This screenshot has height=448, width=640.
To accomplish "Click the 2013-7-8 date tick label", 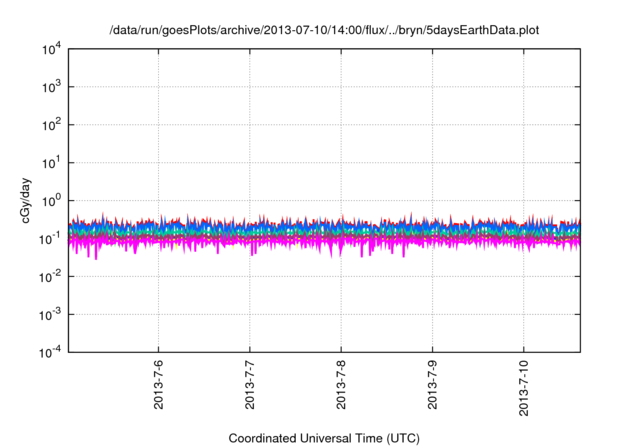I will click(x=341, y=385).
